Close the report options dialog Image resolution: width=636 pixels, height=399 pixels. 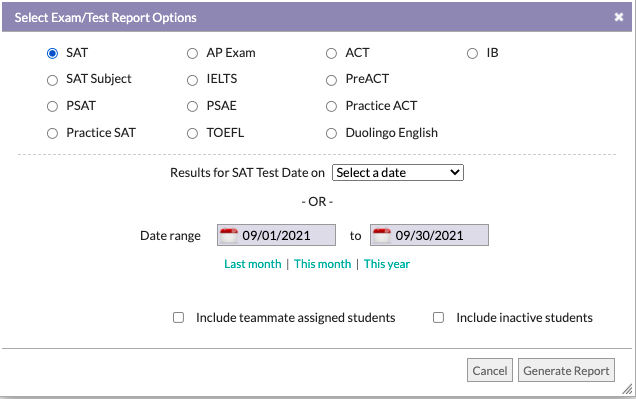619,17
